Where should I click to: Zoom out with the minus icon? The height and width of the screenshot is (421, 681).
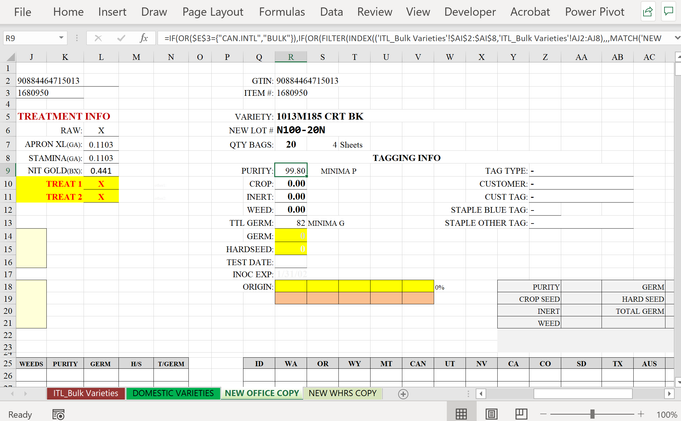click(543, 414)
